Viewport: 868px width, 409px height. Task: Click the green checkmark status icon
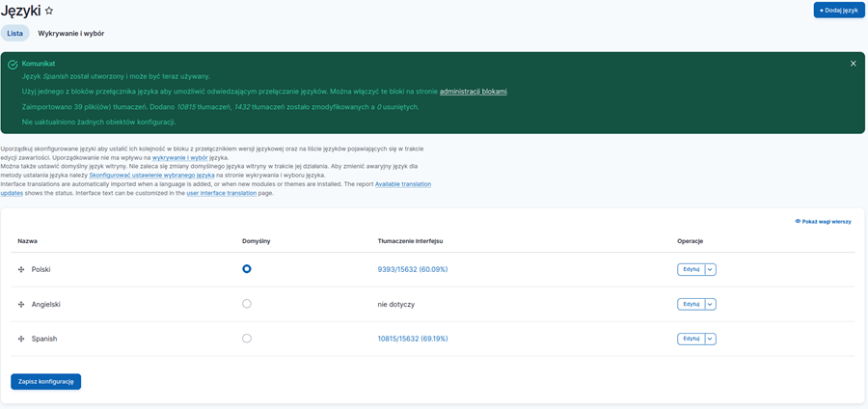[x=13, y=65]
